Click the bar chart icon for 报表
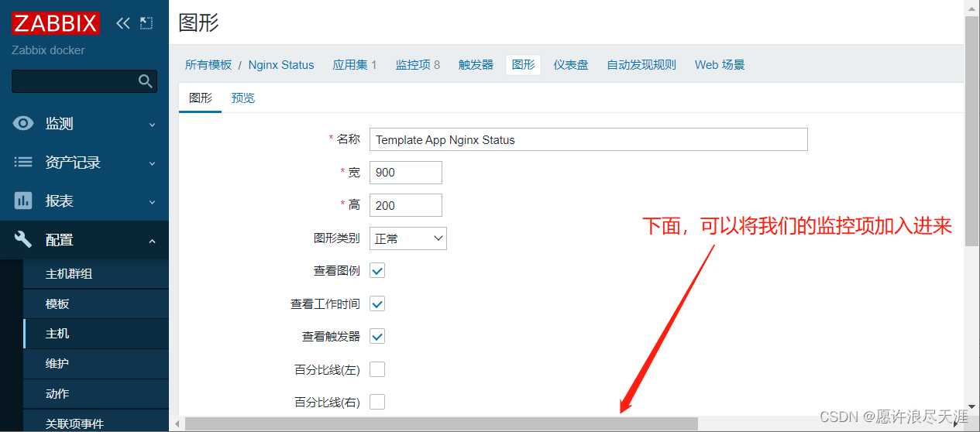 coord(23,201)
